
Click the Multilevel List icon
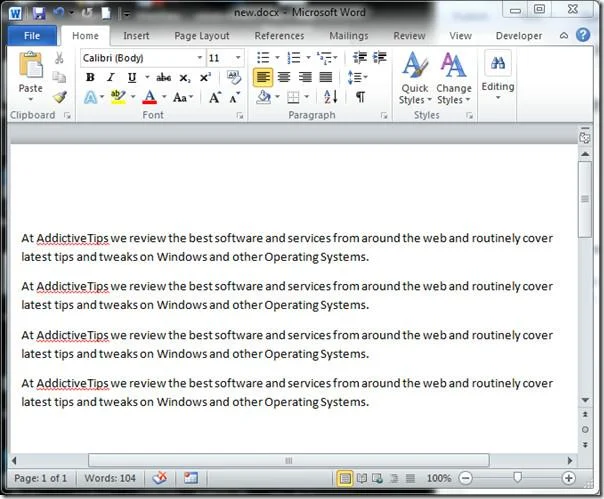coord(324,58)
